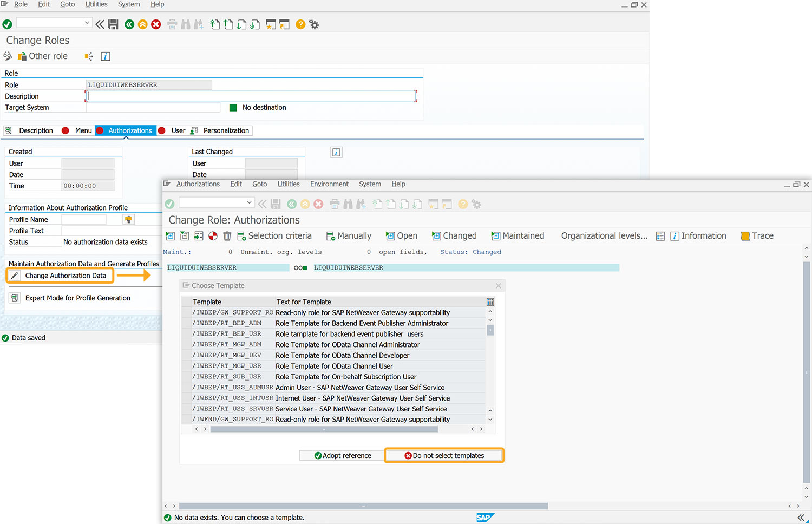Screen dimensions: 812x524
Task: Click the Display/Change glasses-pencil icon beside Other role
Action: click(x=8, y=56)
